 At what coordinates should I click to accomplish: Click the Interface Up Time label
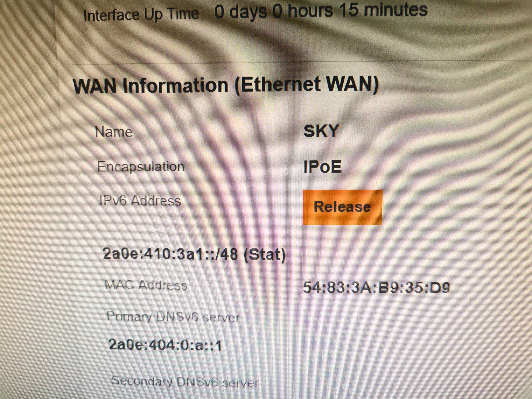pos(141,15)
